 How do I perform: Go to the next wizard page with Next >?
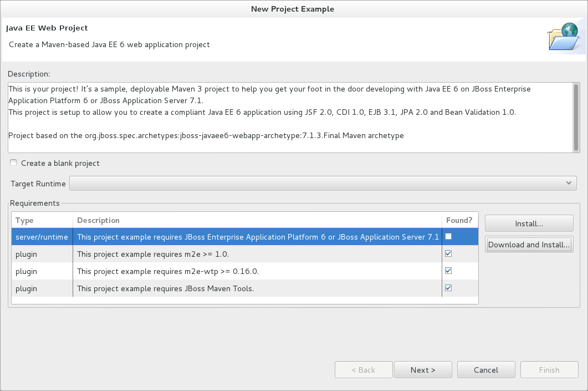tap(423, 370)
